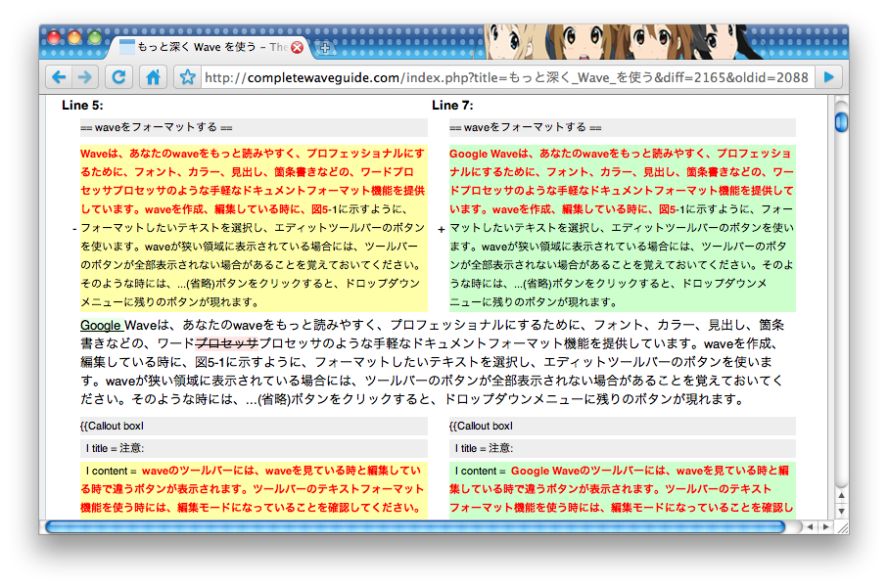
Task: Click the left "| title = 注意:" line
Action: pyautogui.click(x=254, y=448)
